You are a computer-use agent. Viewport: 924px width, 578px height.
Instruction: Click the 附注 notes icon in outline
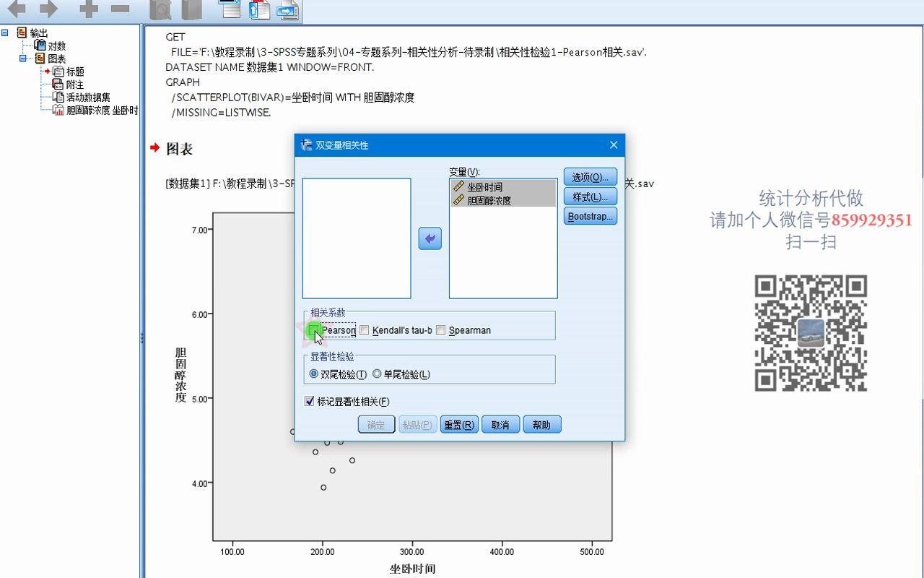(x=58, y=85)
